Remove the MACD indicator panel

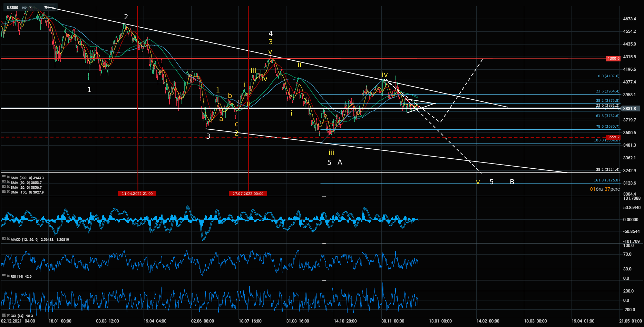[8, 239]
